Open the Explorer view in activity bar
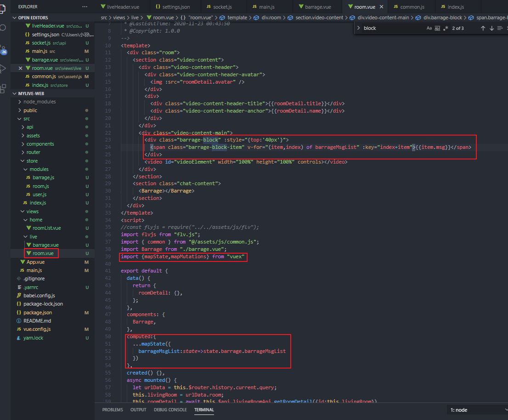This screenshot has width=508, height=420. pyautogui.click(x=3, y=8)
